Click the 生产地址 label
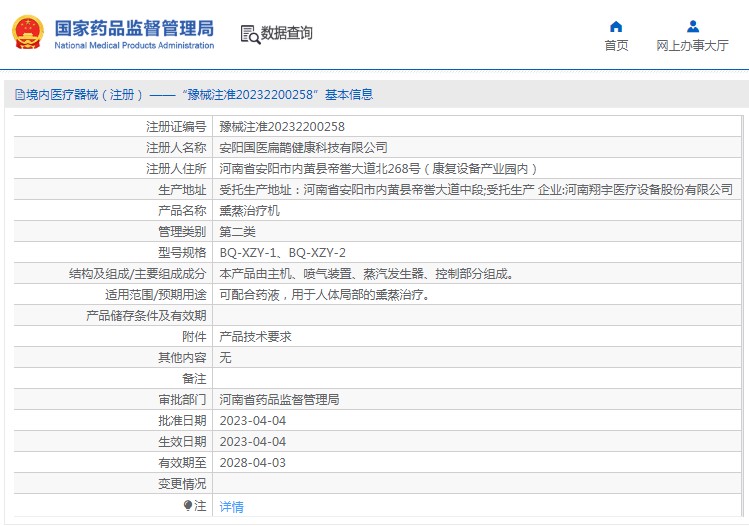Screen dimensions: 749x526 (182, 190)
